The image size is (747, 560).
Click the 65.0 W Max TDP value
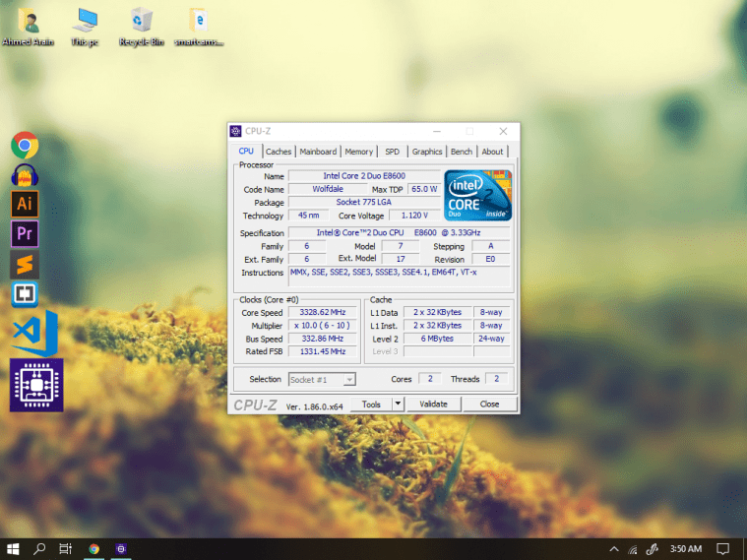tap(424, 189)
